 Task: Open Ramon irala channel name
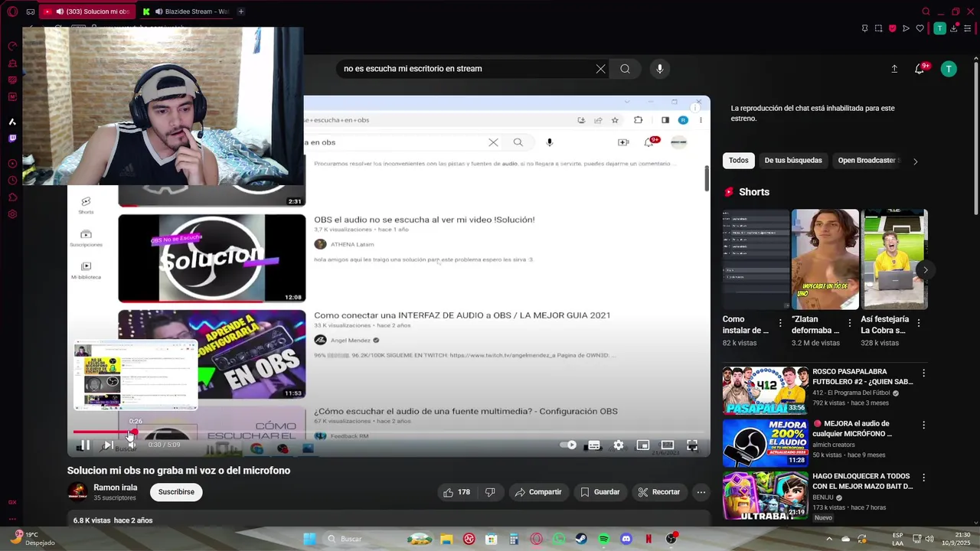[116, 487]
